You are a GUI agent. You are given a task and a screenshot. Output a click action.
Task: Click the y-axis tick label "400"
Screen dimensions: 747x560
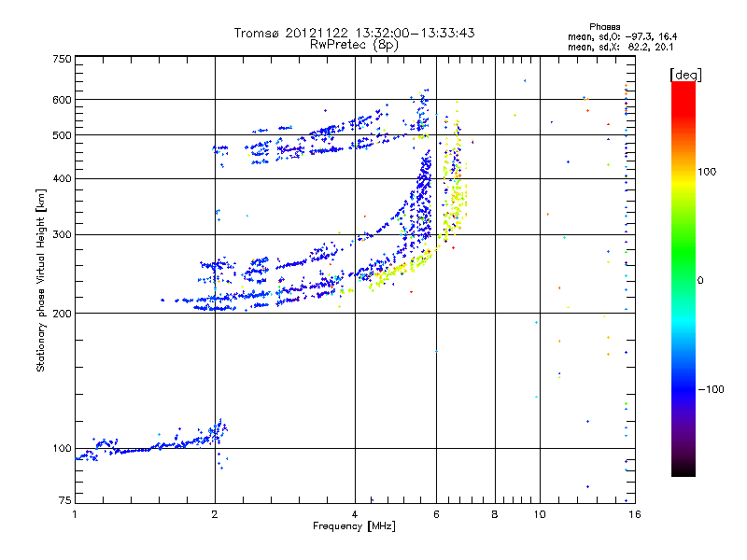point(62,179)
